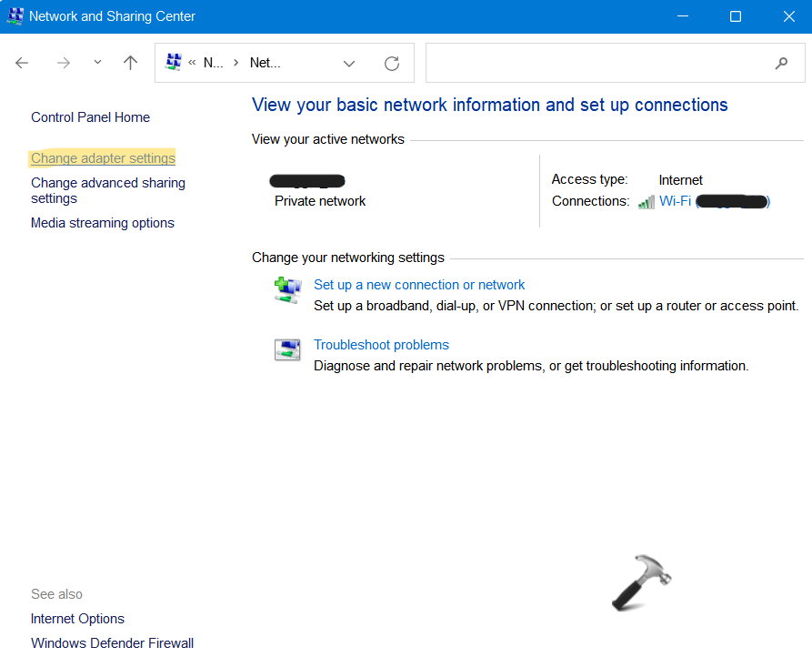Open Windows Defender Firewall
Image resolution: width=812 pixels, height=657 pixels.
click(x=112, y=643)
